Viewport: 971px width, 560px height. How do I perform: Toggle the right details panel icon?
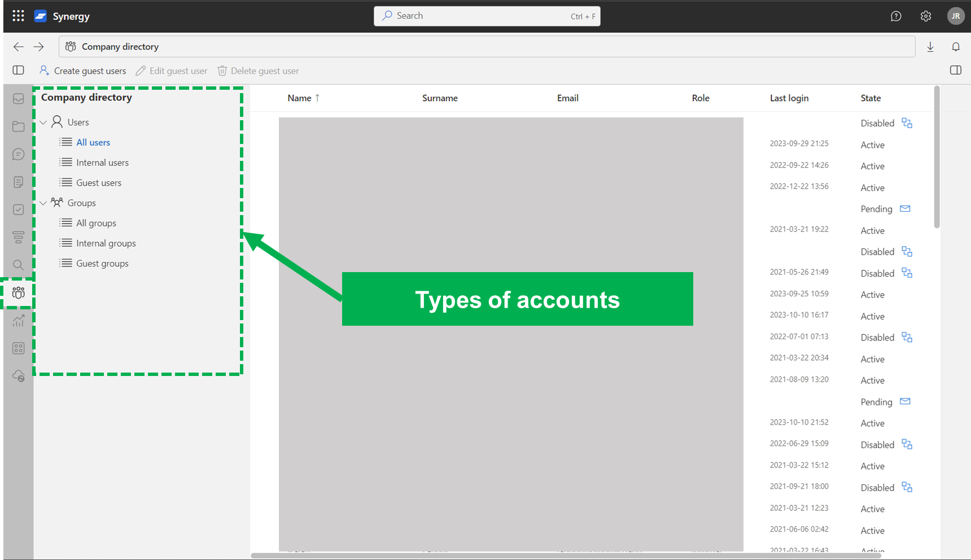click(x=956, y=71)
